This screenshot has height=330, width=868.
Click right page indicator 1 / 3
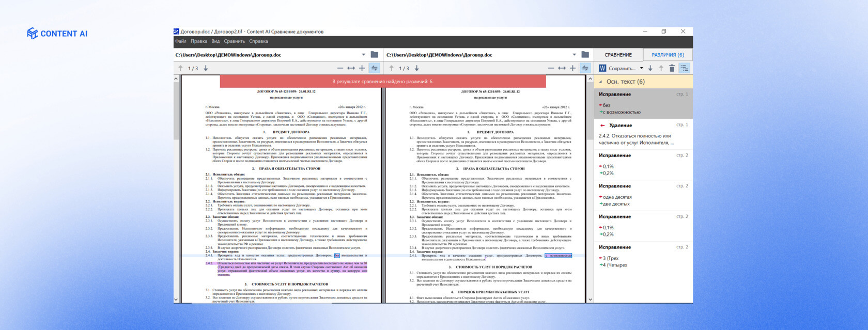(404, 68)
